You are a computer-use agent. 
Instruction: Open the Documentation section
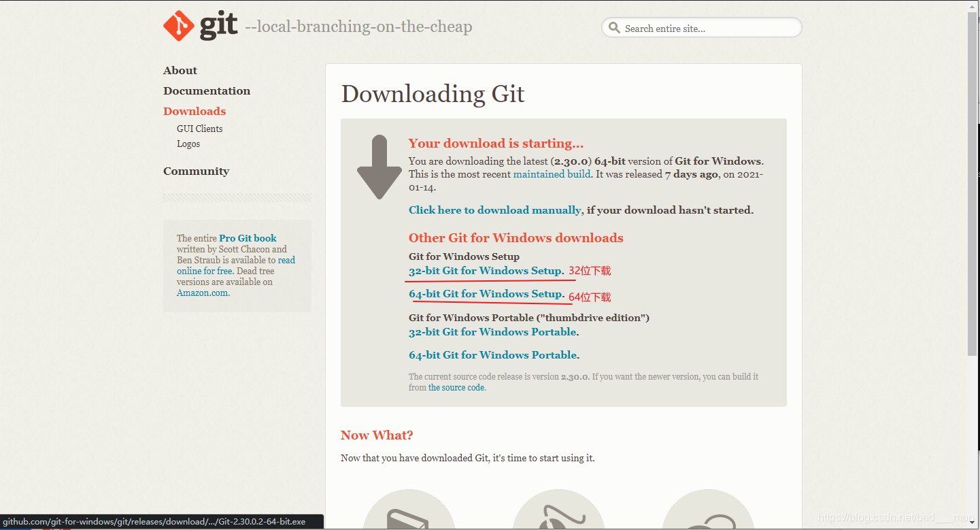coord(207,91)
